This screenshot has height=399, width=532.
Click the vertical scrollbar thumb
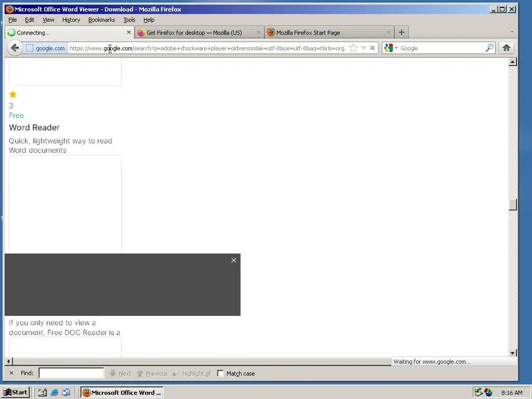(x=513, y=205)
